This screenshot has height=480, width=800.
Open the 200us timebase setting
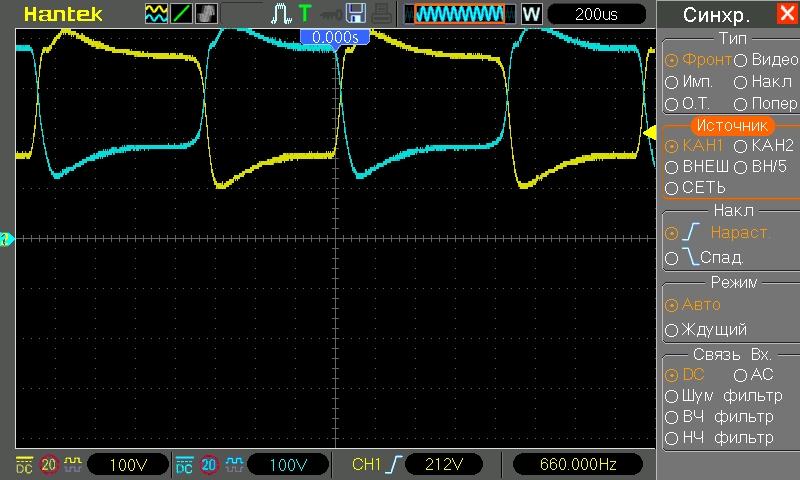click(x=596, y=14)
